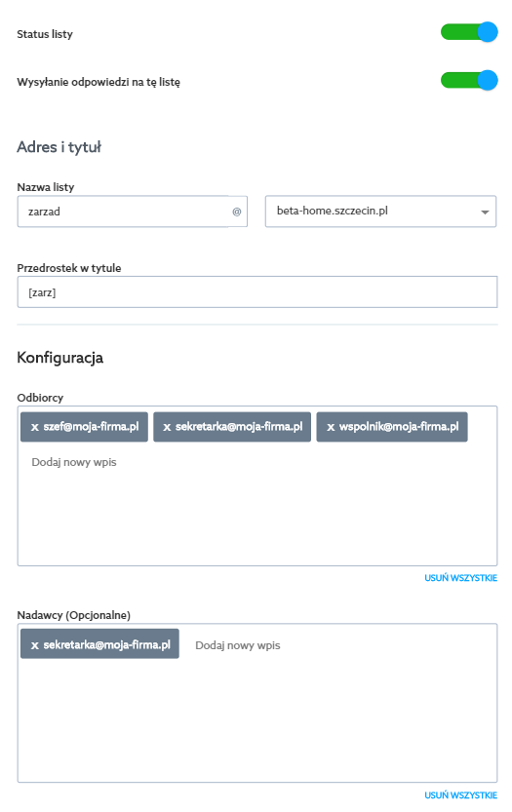Remove szef@moja-firma.pl recipient via x icon
512x812 pixels.
pyautogui.click(x=35, y=428)
